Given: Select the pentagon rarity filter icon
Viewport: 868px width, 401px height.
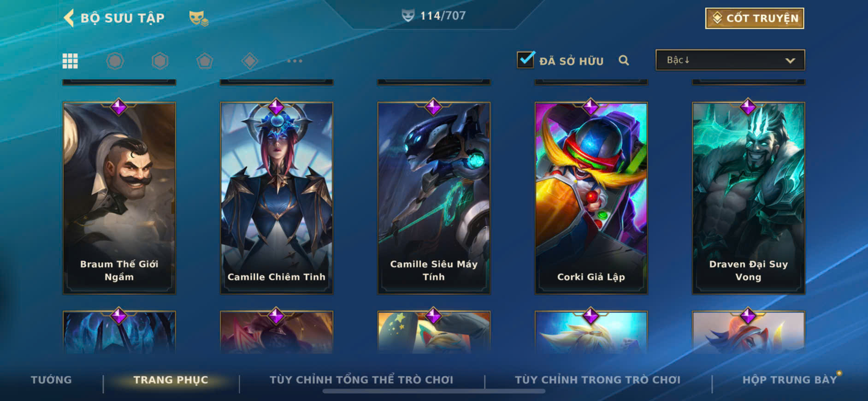Looking at the screenshot, I should (205, 61).
